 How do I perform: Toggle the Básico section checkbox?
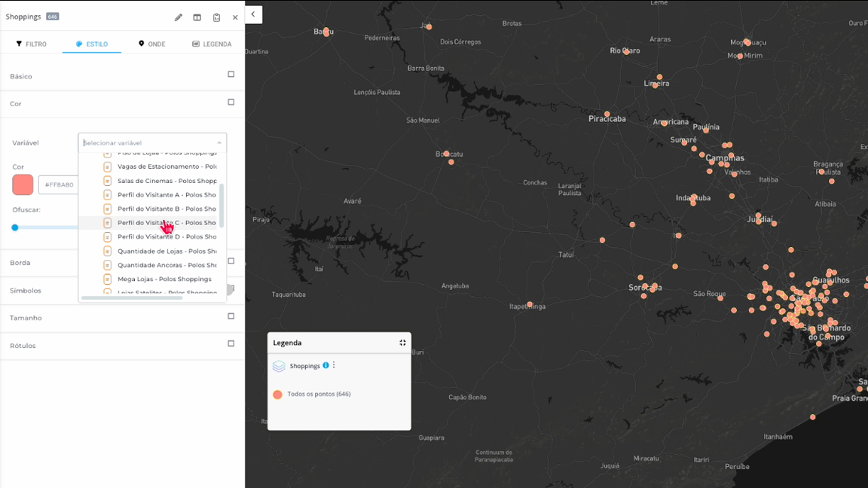(x=231, y=75)
